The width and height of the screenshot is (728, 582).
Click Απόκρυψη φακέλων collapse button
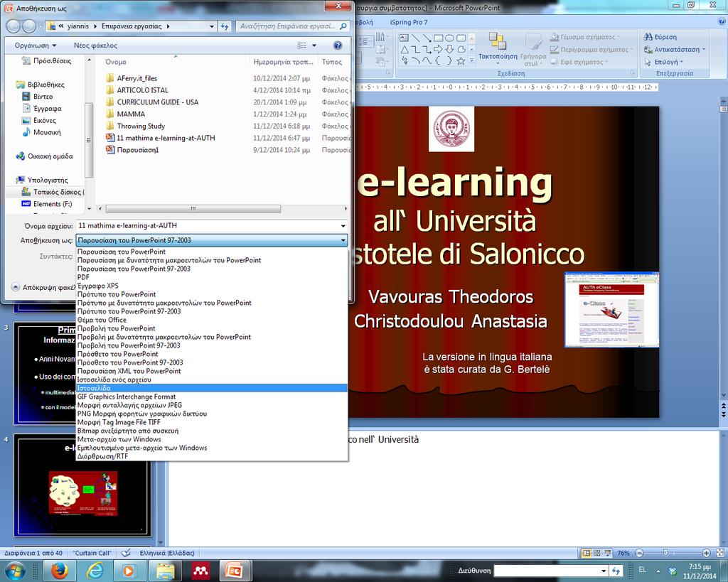coord(16,287)
